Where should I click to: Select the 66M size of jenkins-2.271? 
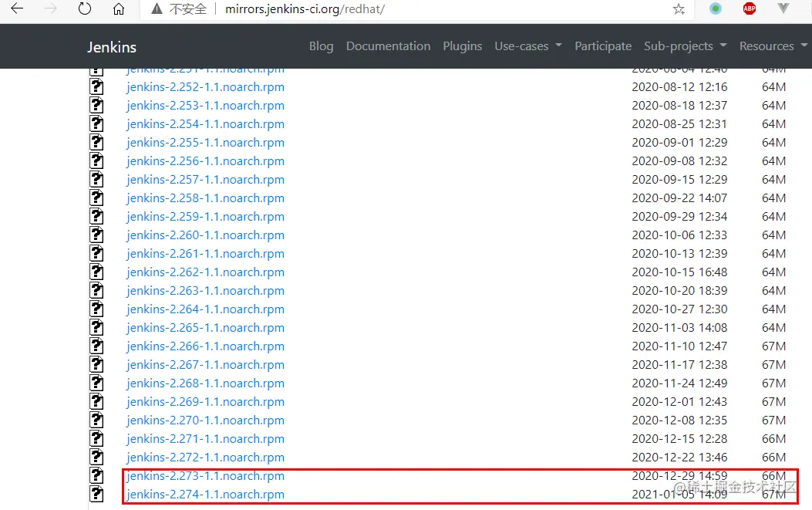(x=773, y=439)
